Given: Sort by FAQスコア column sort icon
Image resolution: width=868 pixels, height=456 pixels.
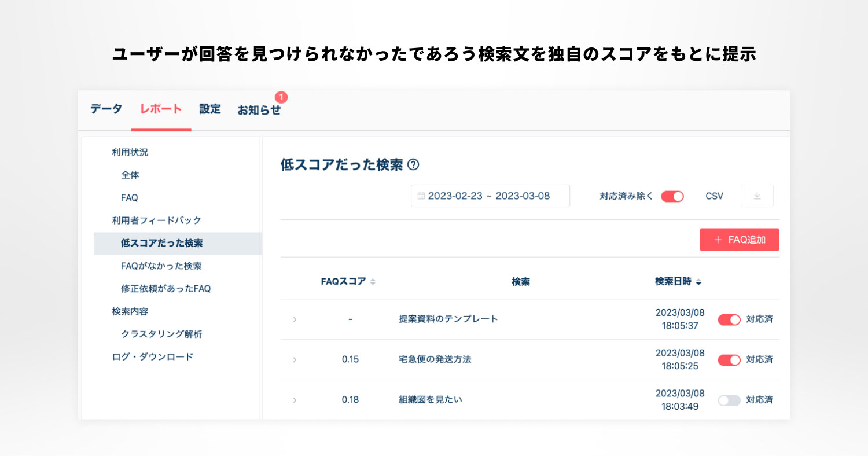Looking at the screenshot, I should point(373,282).
